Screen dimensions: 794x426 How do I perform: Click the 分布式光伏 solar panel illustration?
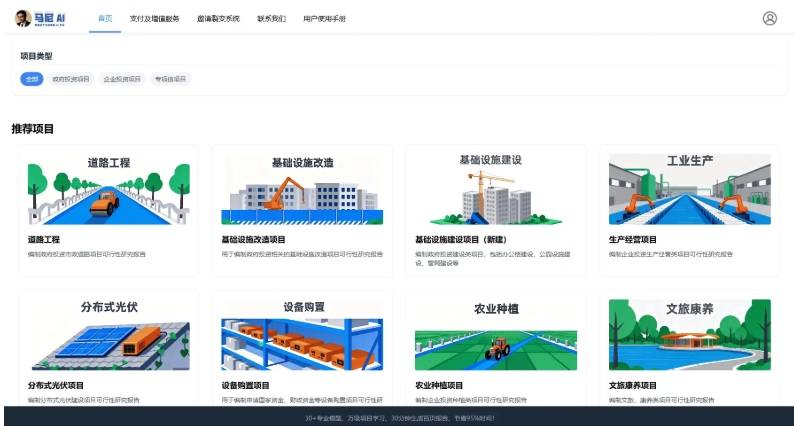click(108, 335)
